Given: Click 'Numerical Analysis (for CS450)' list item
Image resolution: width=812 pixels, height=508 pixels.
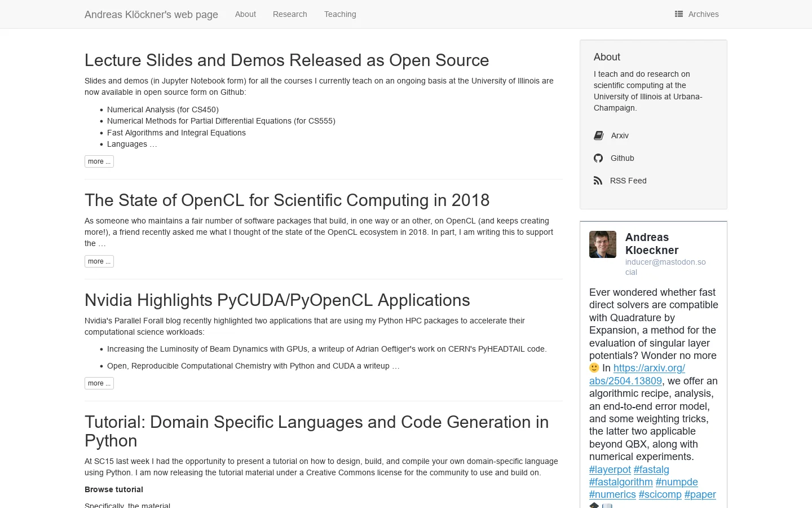Looking at the screenshot, I should 163,110.
